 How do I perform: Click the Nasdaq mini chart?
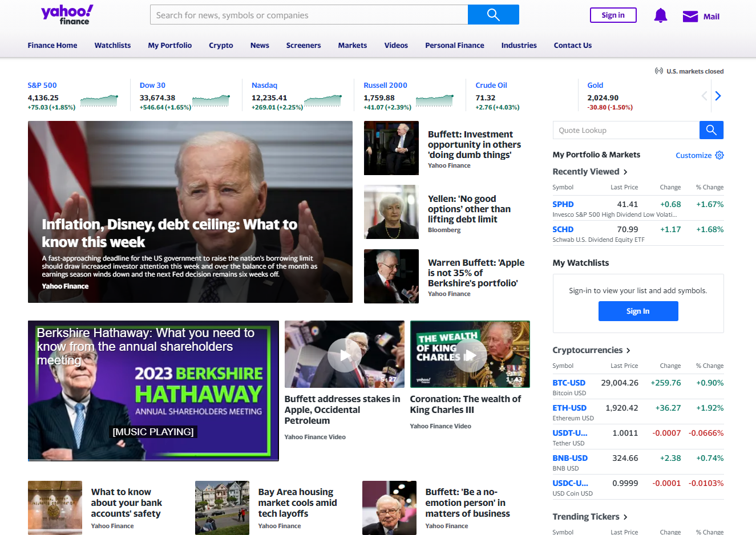pyautogui.click(x=323, y=101)
